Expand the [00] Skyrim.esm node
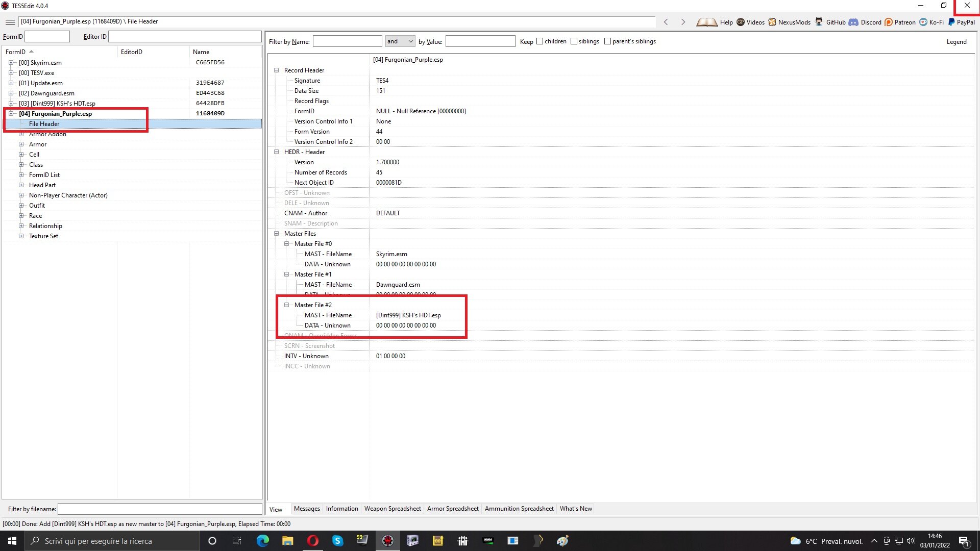The width and height of the screenshot is (980, 551). pyautogui.click(x=11, y=63)
